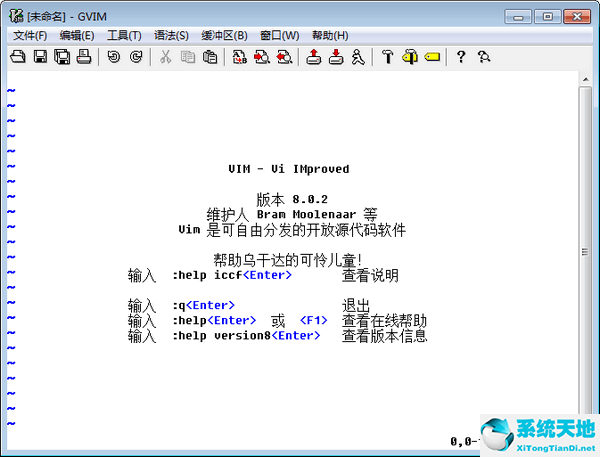
Task: Click the '查看说明' description text
Action: click(370, 275)
